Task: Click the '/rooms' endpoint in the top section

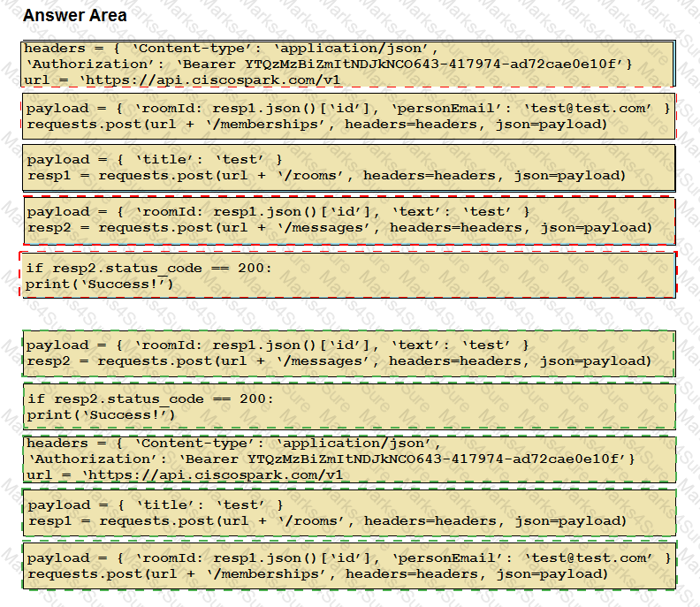Action: (313, 176)
